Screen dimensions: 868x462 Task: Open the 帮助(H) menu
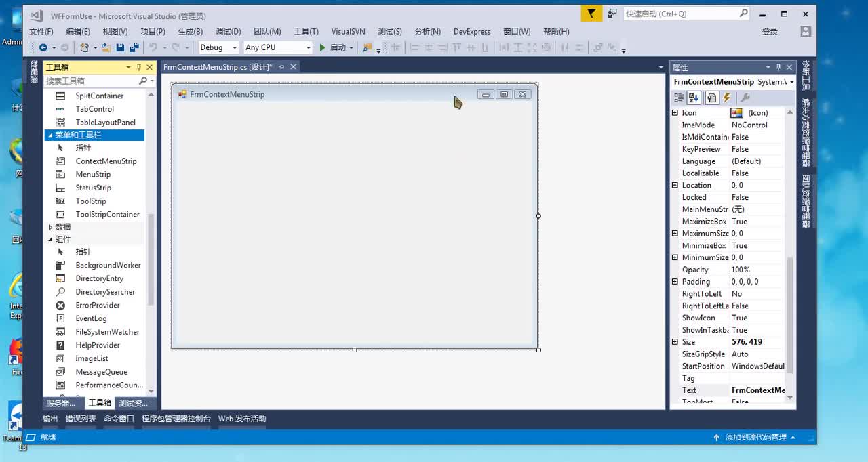point(556,32)
